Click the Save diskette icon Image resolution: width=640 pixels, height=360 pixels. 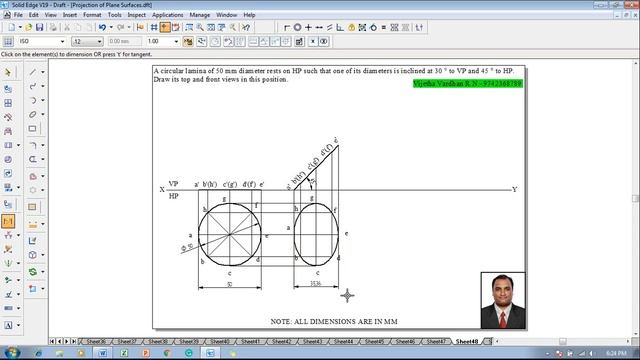click(39, 27)
